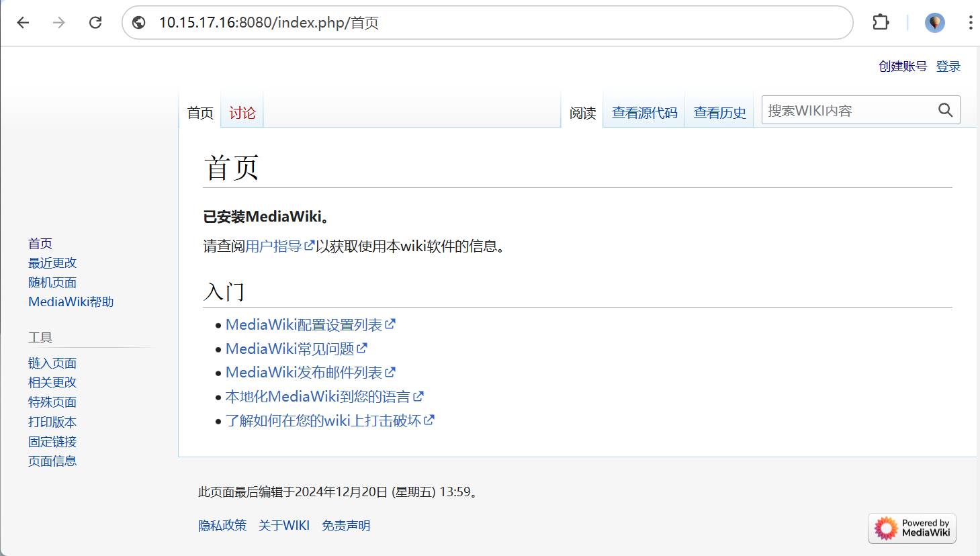This screenshot has height=556, width=980.
Task: Open site info globe icon in address bar
Action: [x=139, y=23]
